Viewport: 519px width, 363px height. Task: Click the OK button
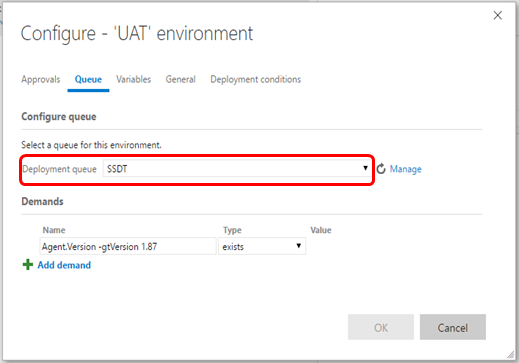pyautogui.click(x=381, y=327)
